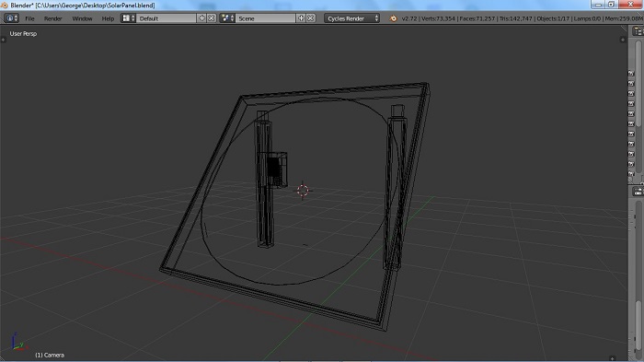This screenshot has height=362, width=644.
Task: Open the Outliner editor type icon
Action: click(x=638, y=31)
